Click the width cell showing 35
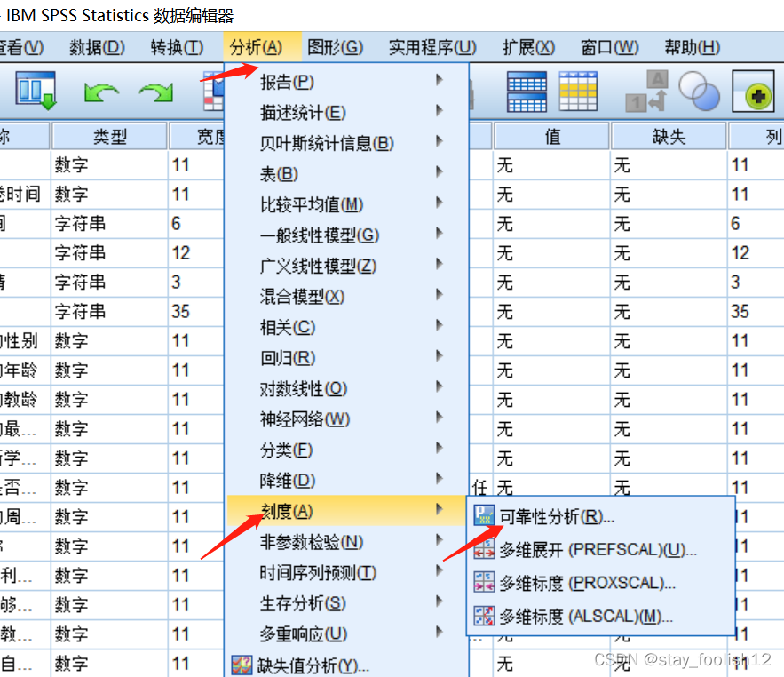 [x=195, y=311]
